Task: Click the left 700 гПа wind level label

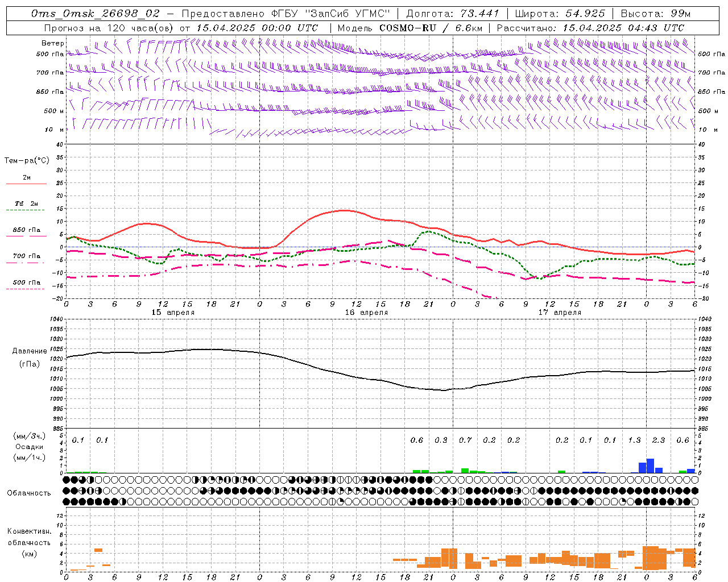Action: (50, 73)
